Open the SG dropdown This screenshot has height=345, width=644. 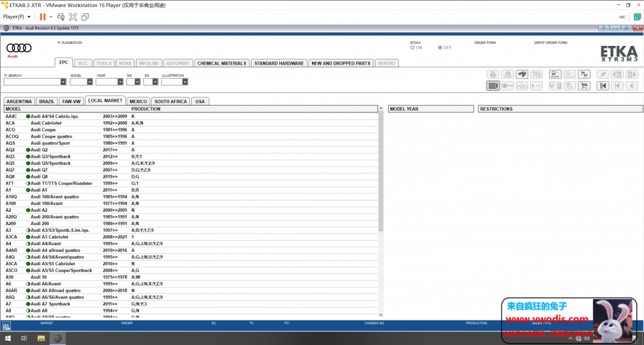pyautogui.click(x=155, y=82)
